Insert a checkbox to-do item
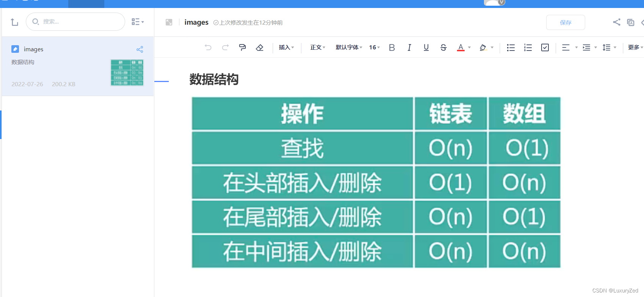The image size is (644, 297). [545, 47]
